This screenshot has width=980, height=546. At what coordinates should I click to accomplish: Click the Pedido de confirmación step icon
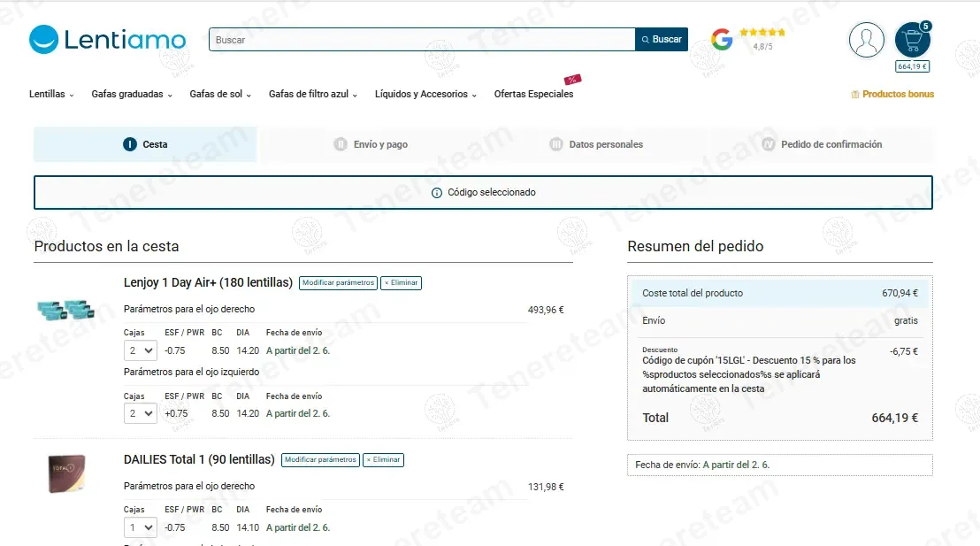pos(768,144)
